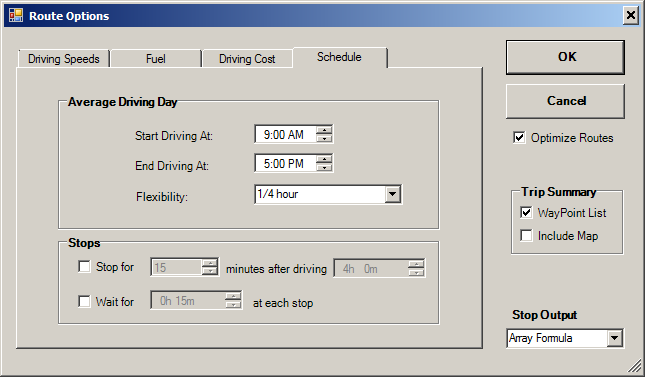Click the 4h 0m after driving field
Screen dimensions: 645x377
(371, 268)
